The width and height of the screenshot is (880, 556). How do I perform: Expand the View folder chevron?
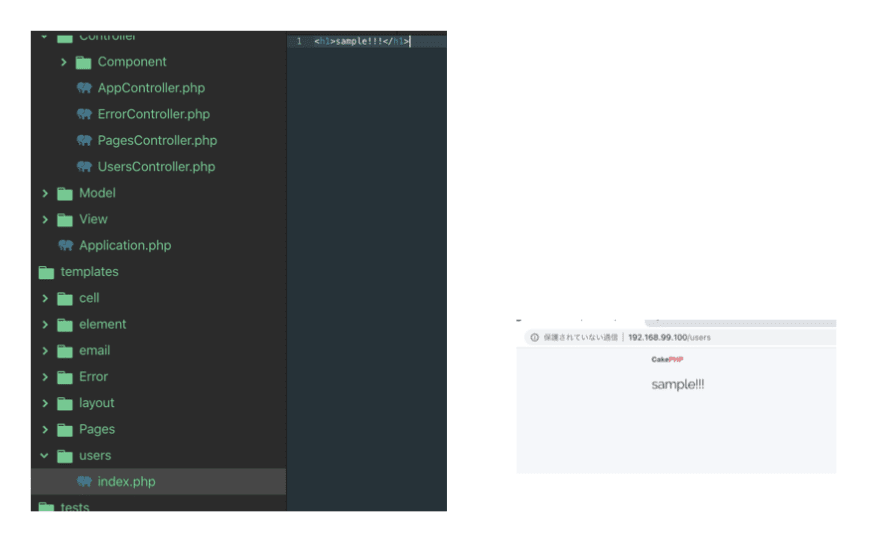tap(45, 219)
